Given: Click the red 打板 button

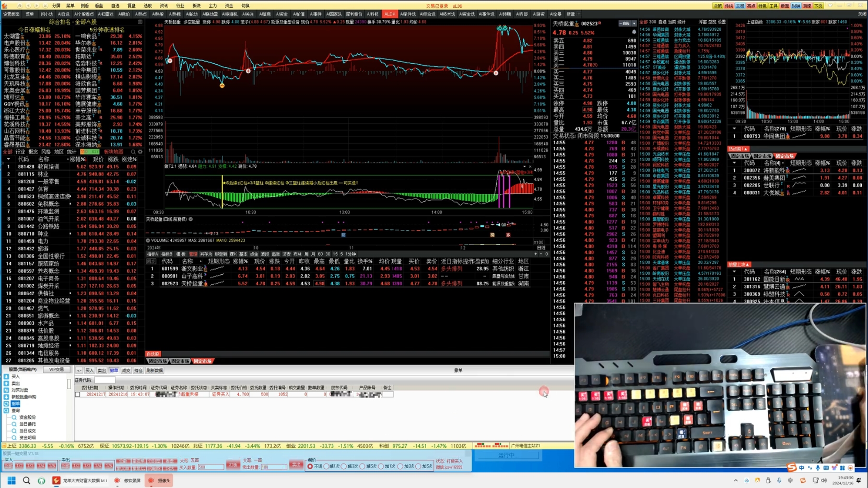Looking at the screenshot, I should (x=232, y=464).
